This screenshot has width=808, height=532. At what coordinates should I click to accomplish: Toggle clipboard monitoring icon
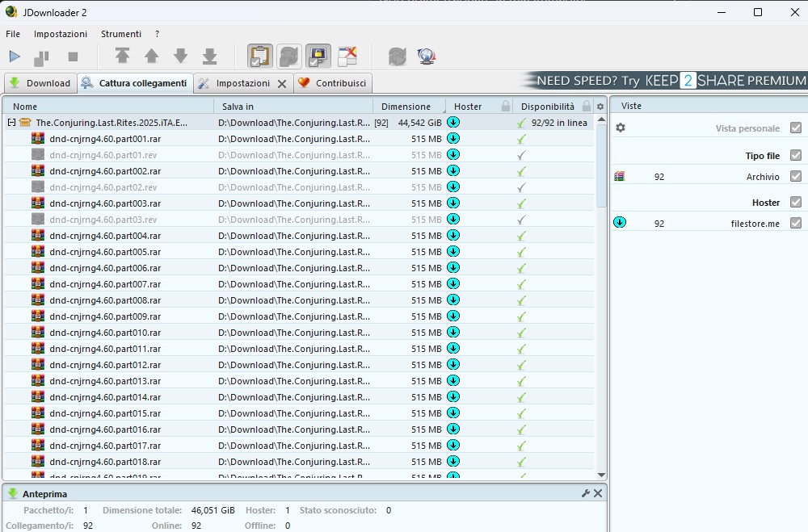click(x=260, y=57)
